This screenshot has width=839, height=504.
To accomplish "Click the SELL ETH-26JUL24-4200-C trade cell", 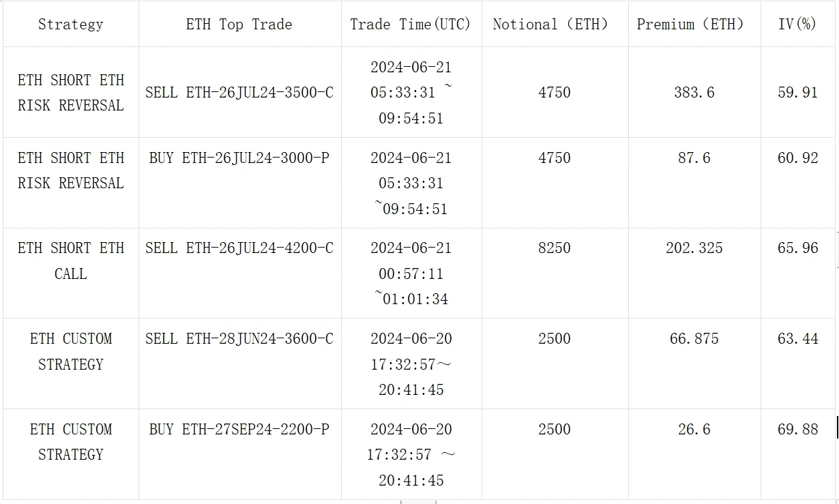I will coord(239,248).
